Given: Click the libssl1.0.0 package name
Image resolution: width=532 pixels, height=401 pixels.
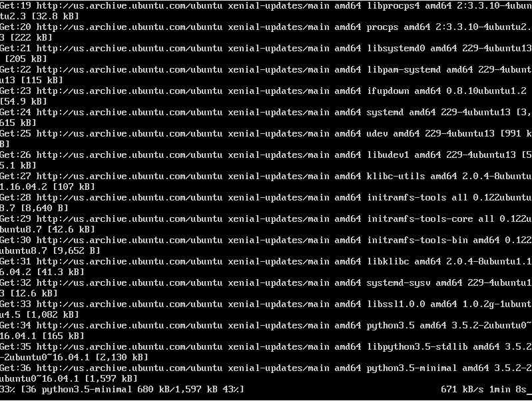Looking at the screenshot, I should point(396,304).
